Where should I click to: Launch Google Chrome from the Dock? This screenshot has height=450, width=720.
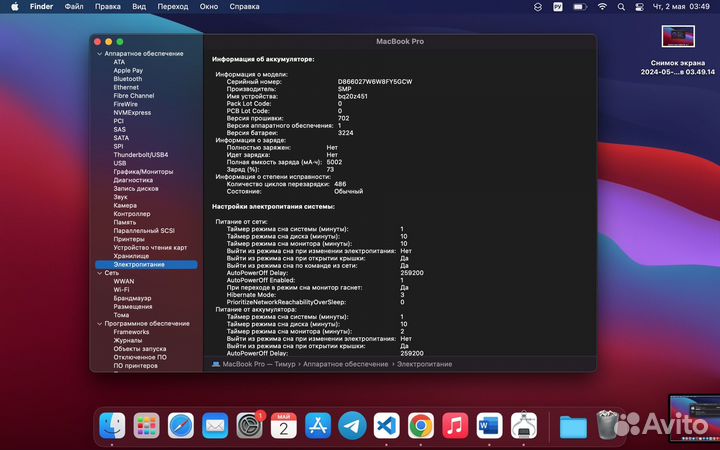[421, 426]
